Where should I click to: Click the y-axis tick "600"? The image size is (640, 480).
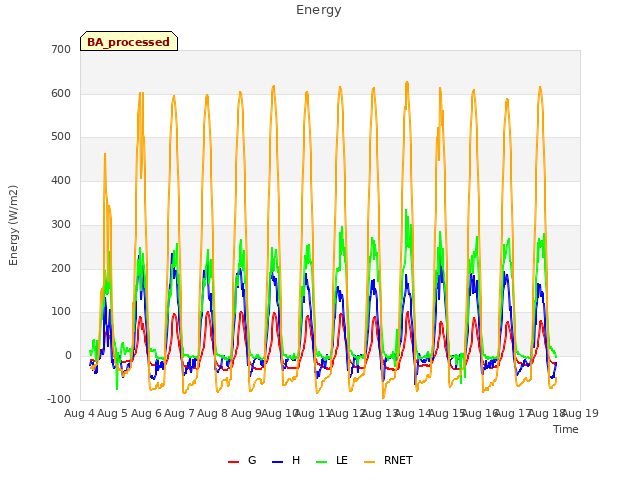click(x=61, y=93)
